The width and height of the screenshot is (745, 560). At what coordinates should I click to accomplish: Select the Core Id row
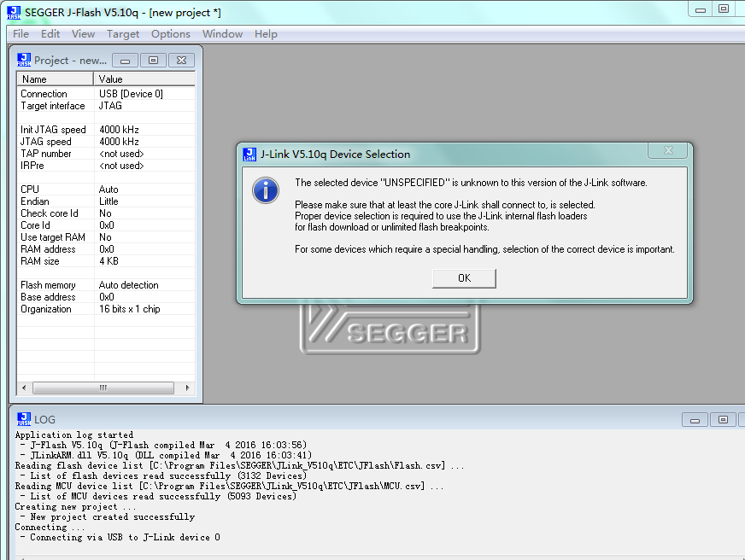[x=106, y=225]
